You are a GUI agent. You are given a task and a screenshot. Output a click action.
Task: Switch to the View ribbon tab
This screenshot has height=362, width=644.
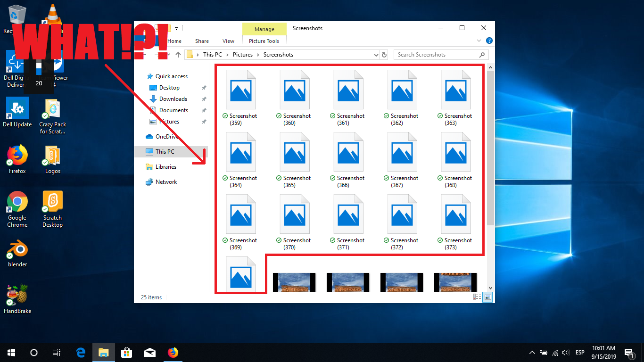(228, 41)
